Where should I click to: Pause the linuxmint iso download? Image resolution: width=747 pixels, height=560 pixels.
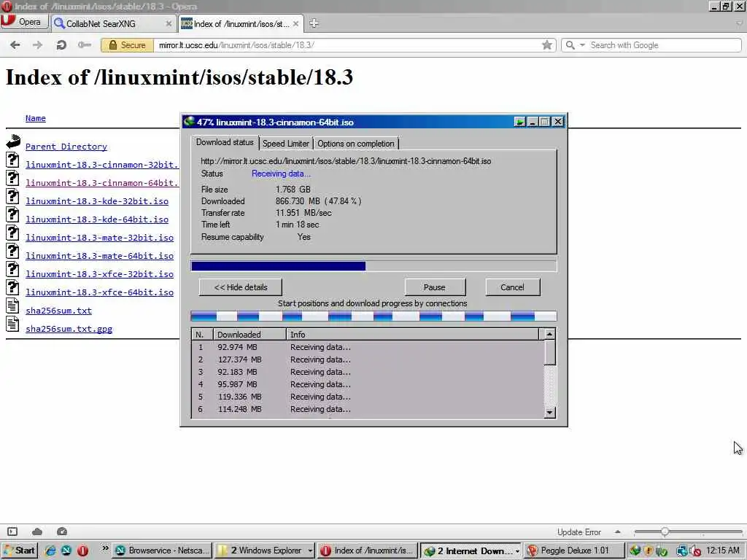[435, 287]
